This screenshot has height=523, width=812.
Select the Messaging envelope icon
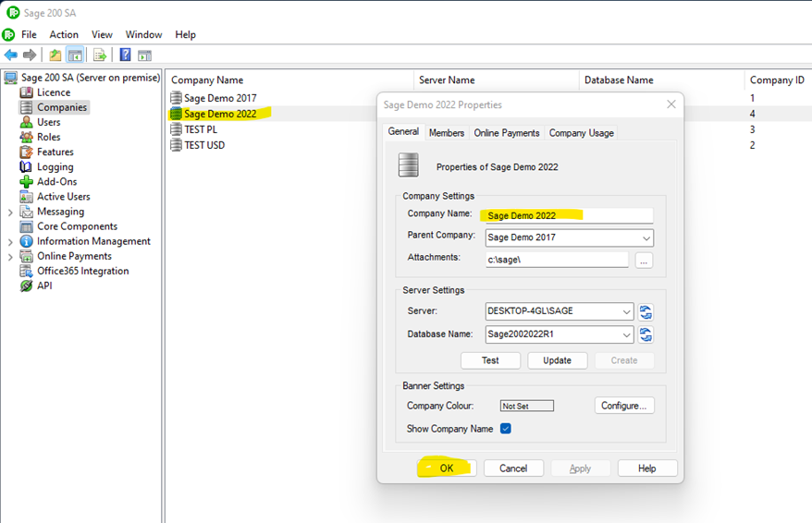pos(27,212)
